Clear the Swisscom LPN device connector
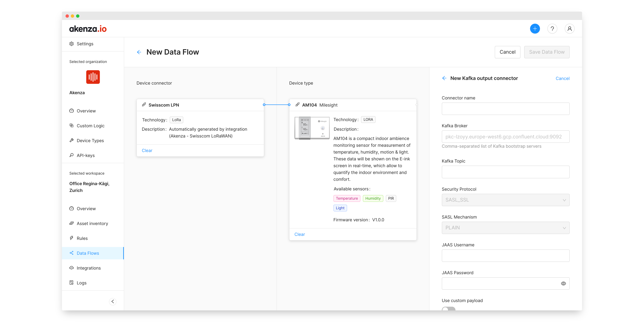 147,150
